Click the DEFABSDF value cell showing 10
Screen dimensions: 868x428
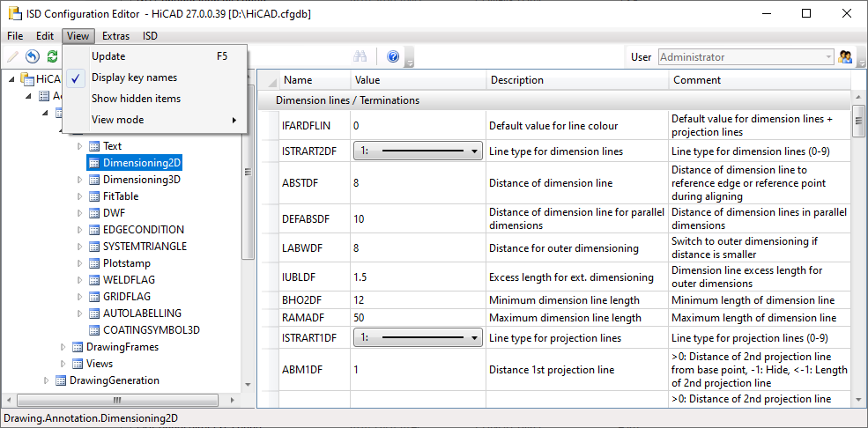pos(419,219)
